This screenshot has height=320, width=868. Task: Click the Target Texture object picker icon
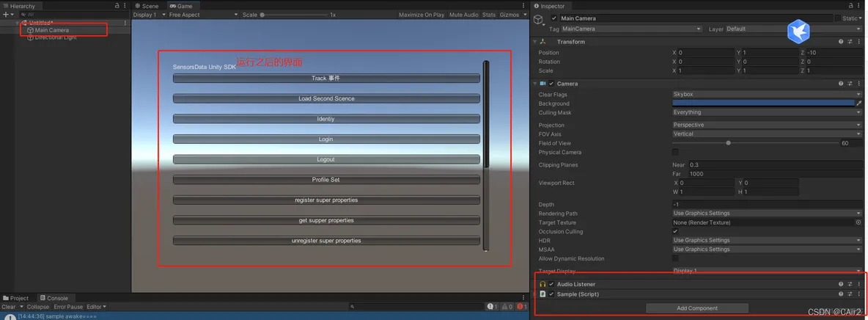(x=858, y=222)
